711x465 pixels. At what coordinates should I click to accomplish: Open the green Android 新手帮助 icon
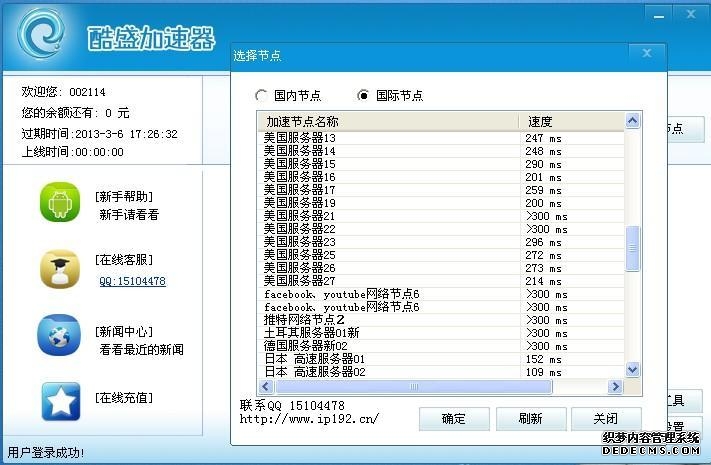pos(60,202)
